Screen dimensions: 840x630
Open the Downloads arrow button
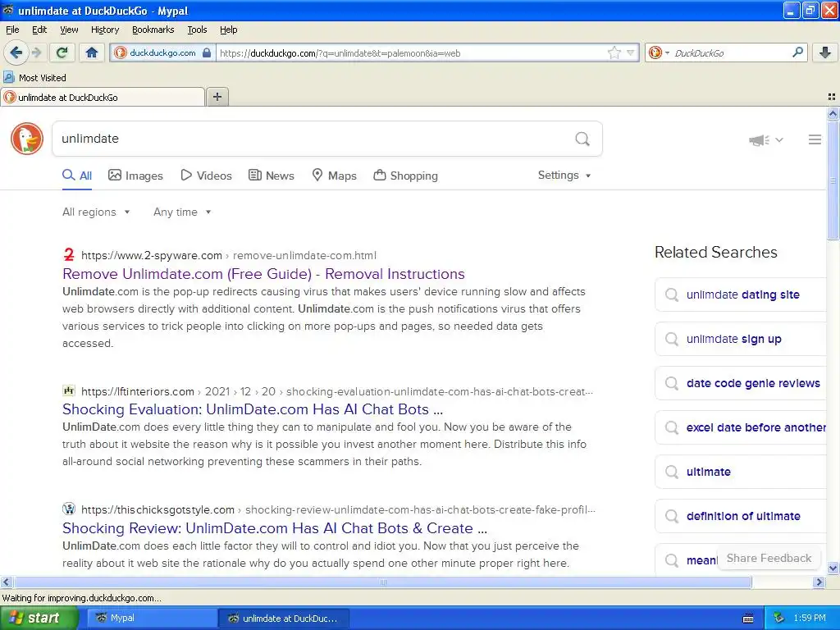click(825, 52)
